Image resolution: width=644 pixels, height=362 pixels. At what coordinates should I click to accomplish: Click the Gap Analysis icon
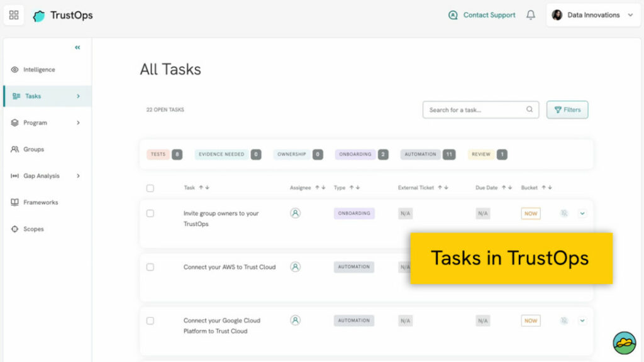[15, 176]
